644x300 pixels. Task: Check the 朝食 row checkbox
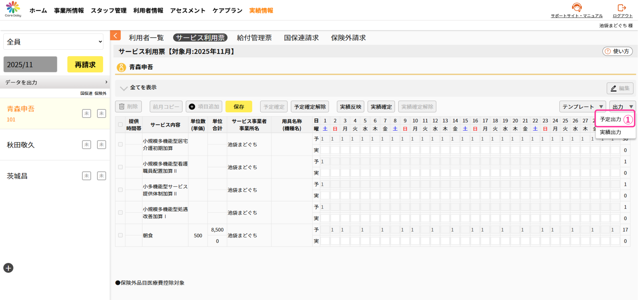(x=120, y=235)
